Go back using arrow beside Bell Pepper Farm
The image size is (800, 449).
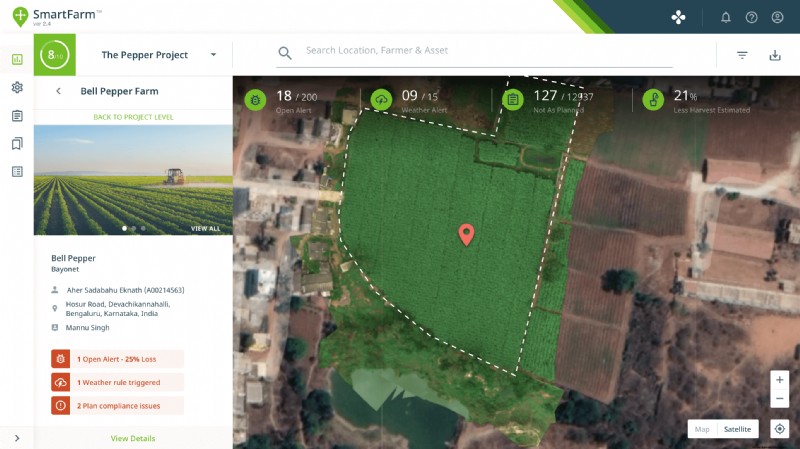click(58, 91)
